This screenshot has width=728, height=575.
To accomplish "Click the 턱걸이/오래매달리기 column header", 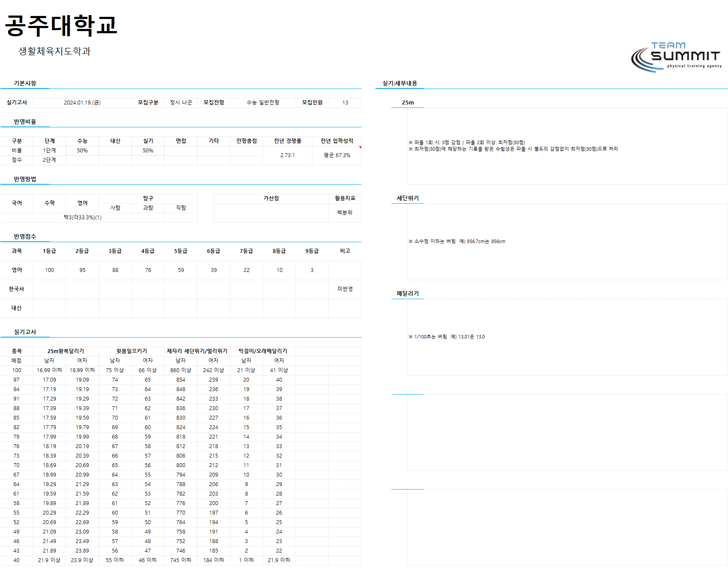I will [263, 351].
